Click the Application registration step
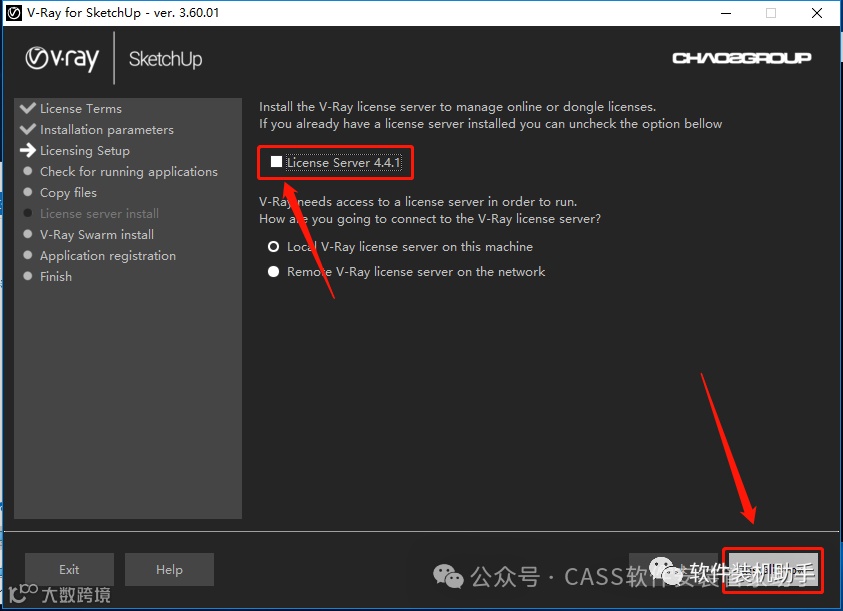The image size is (843, 611). (108, 255)
